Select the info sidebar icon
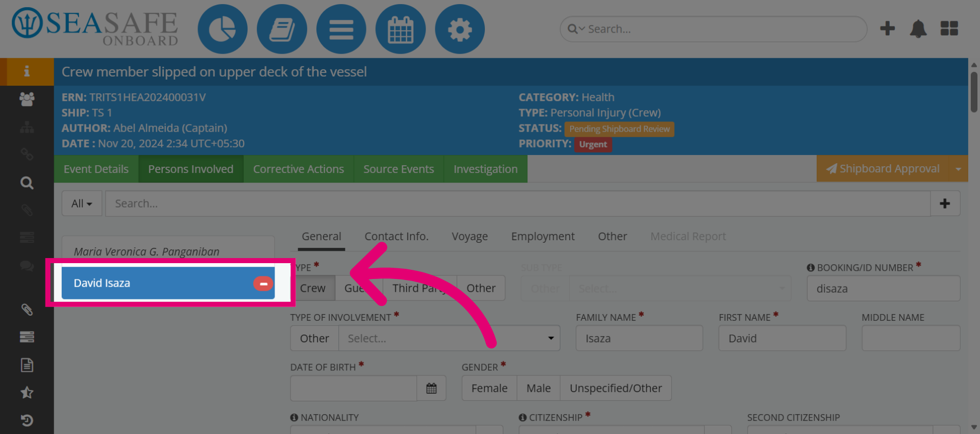Viewport: 980px width, 434px height. (x=27, y=71)
